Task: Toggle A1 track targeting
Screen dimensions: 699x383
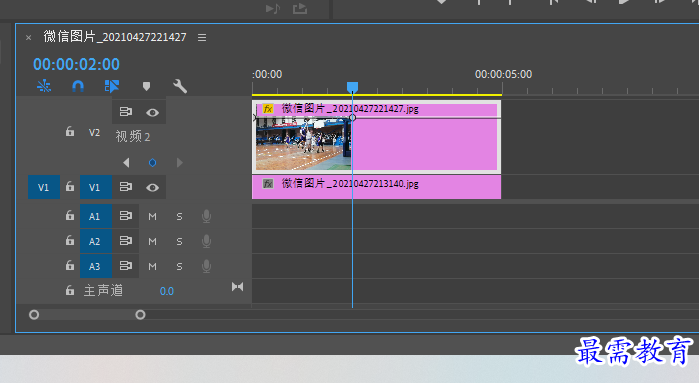Action: [x=96, y=216]
